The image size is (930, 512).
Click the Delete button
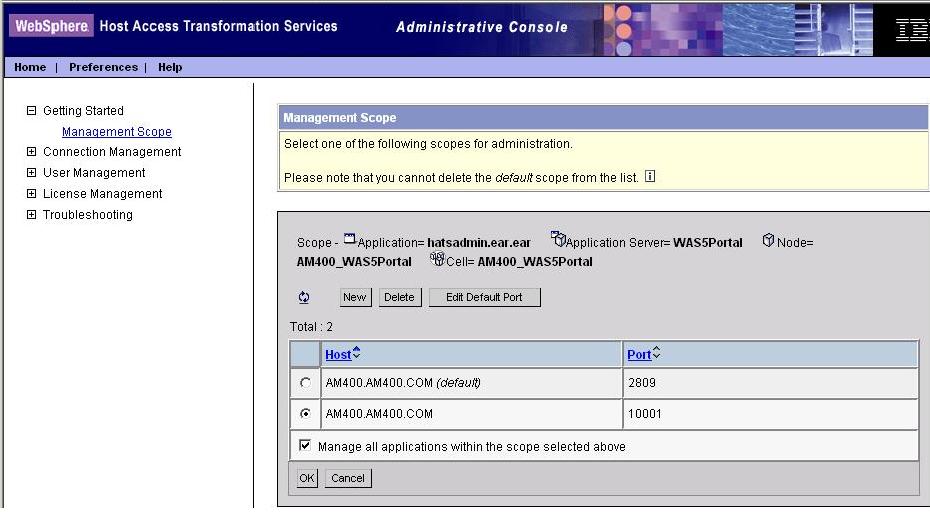pos(399,297)
